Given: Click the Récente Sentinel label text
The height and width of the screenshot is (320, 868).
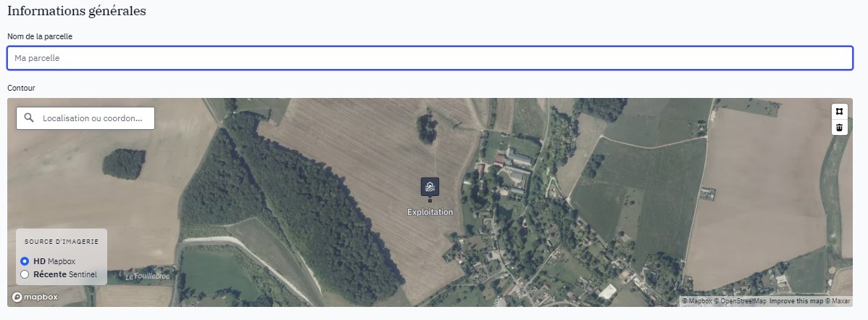Looking at the screenshot, I should point(65,274).
